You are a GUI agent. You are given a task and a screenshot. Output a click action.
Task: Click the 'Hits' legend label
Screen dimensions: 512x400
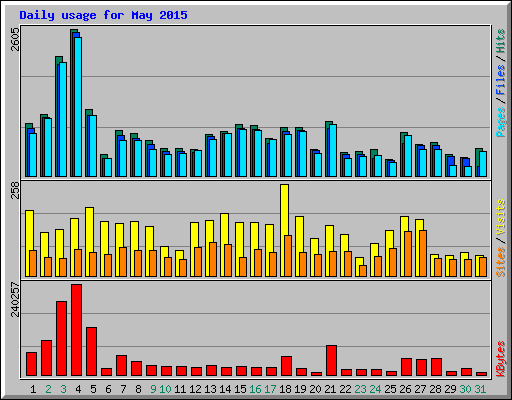(x=500, y=41)
